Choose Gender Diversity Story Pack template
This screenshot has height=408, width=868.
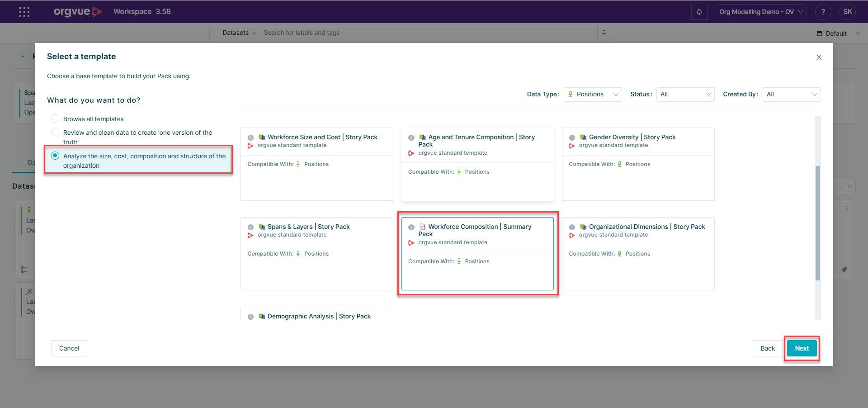[638, 164]
